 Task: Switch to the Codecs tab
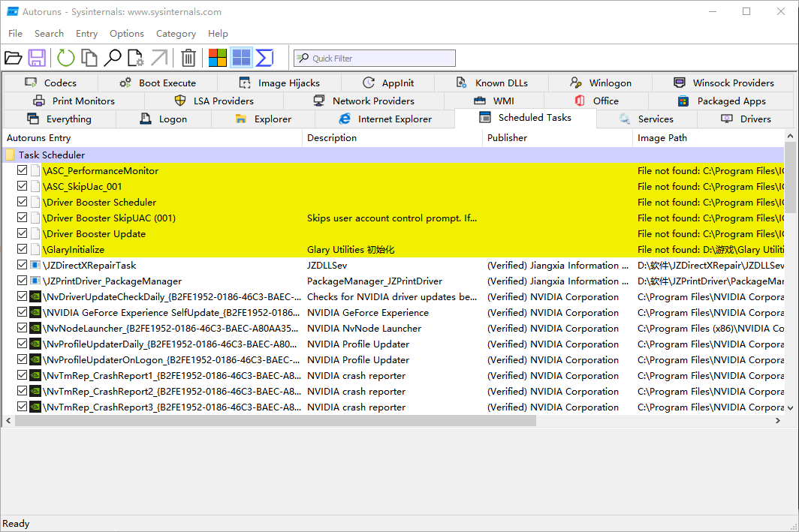pyautogui.click(x=51, y=83)
